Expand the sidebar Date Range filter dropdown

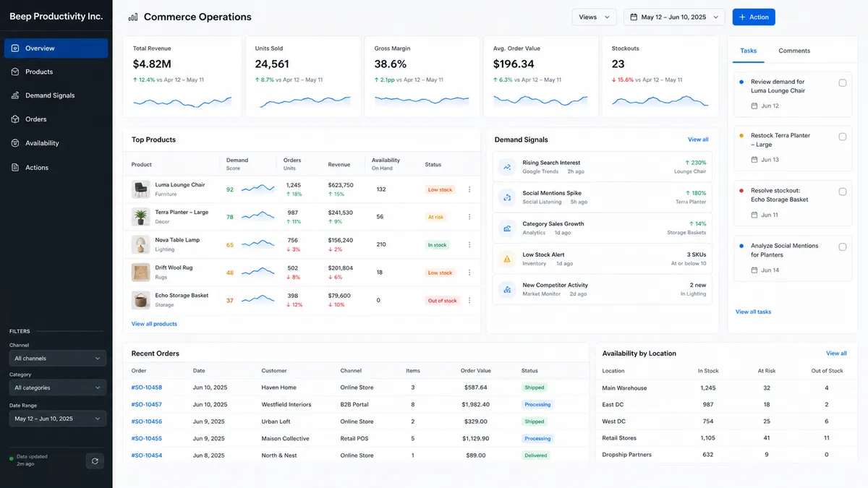pyautogui.click(x=58, y=419)
